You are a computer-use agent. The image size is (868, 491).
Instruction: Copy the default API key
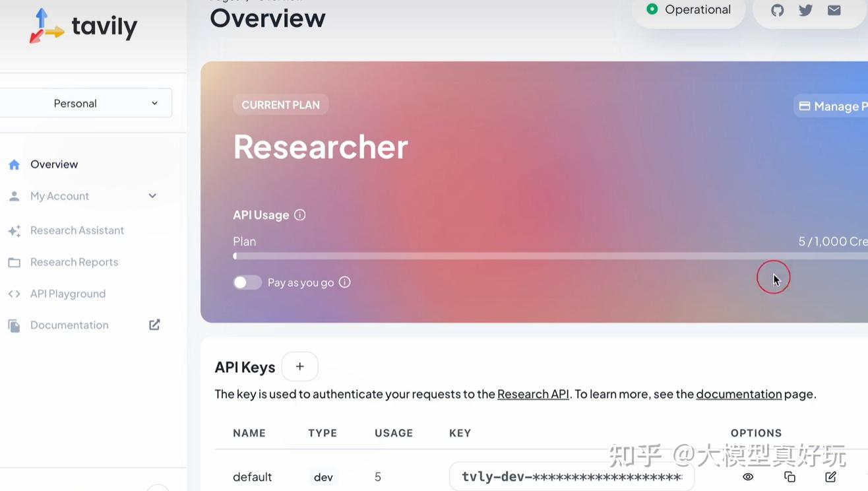[790, 476]
